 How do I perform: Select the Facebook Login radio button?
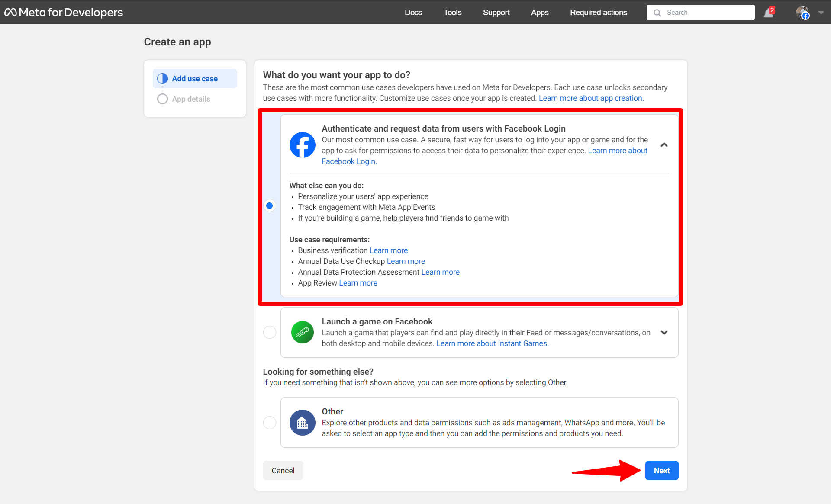(269, 205)
